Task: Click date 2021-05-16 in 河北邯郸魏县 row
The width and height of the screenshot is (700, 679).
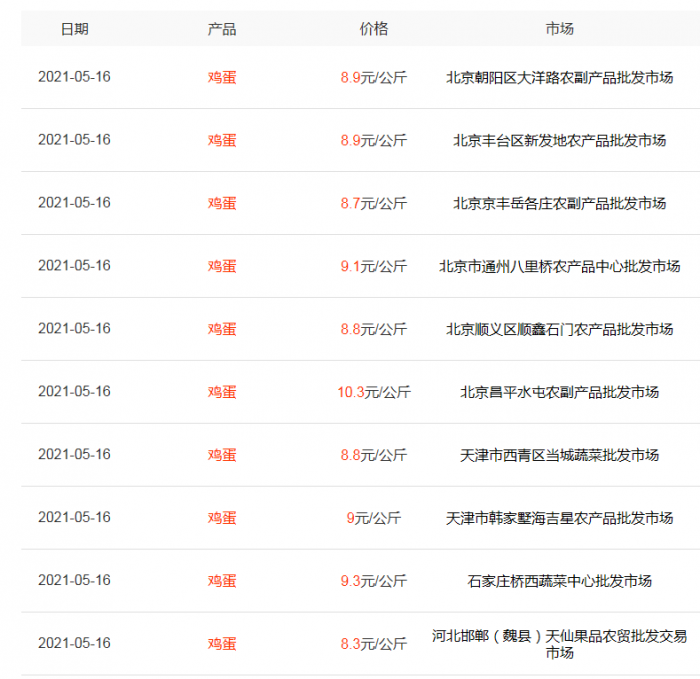Action: click(74, 643)
